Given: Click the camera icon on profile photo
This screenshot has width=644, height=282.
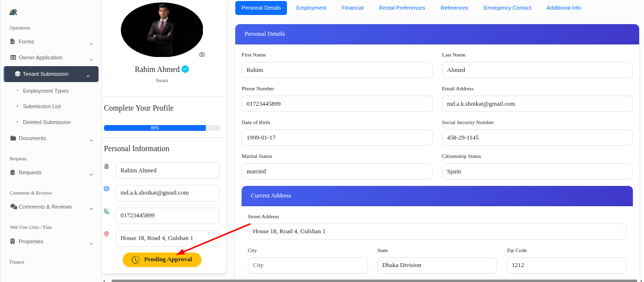Looking at the screenshot, I should coord(202,54).
